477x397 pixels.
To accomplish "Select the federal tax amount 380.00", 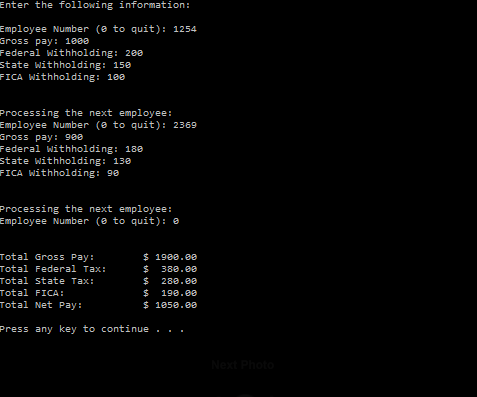I will (179, 269).
